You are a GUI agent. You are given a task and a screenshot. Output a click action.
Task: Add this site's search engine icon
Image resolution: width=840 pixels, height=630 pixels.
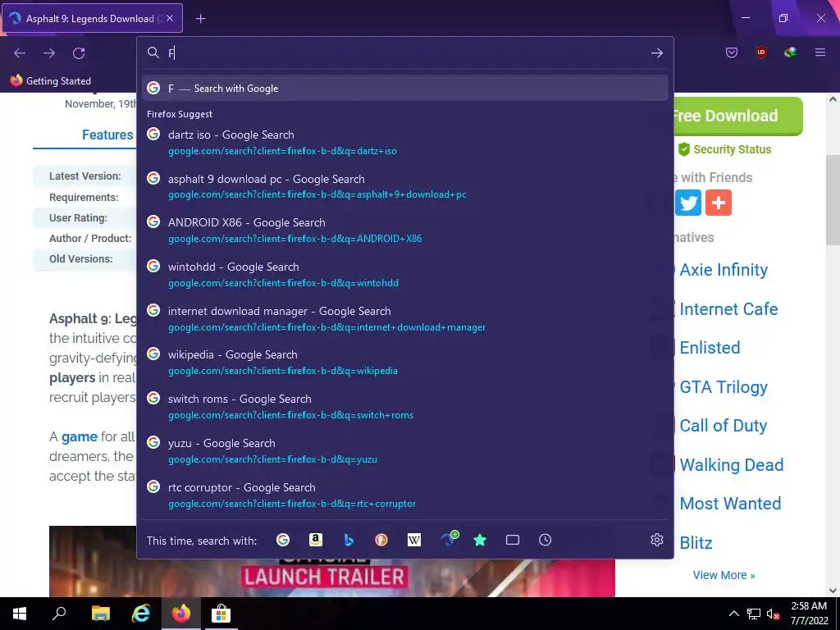(449, 539)
